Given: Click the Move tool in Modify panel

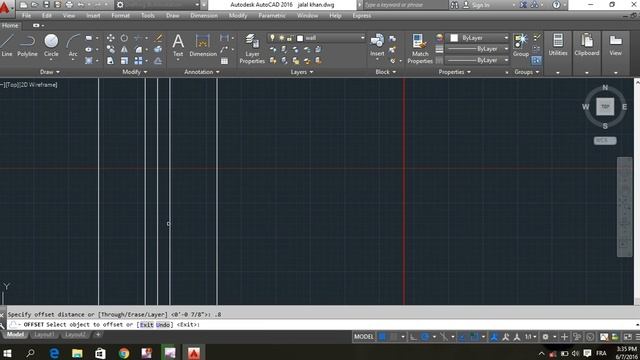Looking at the screenshot, I should pyautogui.click(x=111, y=38).
